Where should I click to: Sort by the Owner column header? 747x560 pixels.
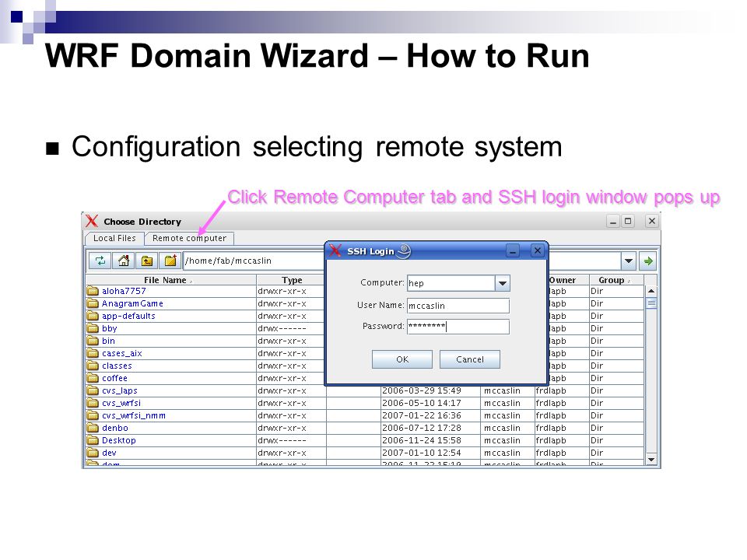click(x=562, y=280)
